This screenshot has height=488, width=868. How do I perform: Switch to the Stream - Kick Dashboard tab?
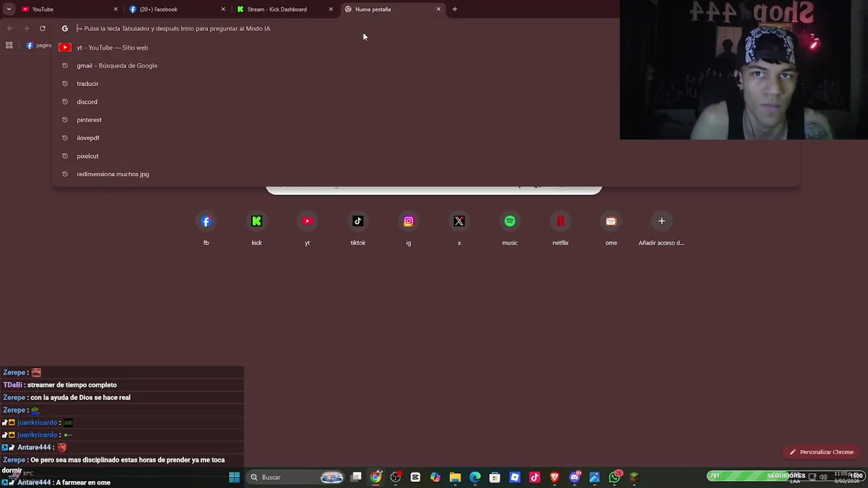point(285,9)
